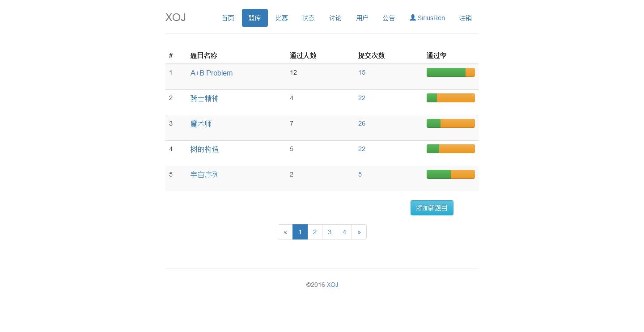The height and width of the screenshot is (332, 644).
Task: Click row number 4 in 树的构造 row
Action: pyautogui.click(x=171, y=149)
